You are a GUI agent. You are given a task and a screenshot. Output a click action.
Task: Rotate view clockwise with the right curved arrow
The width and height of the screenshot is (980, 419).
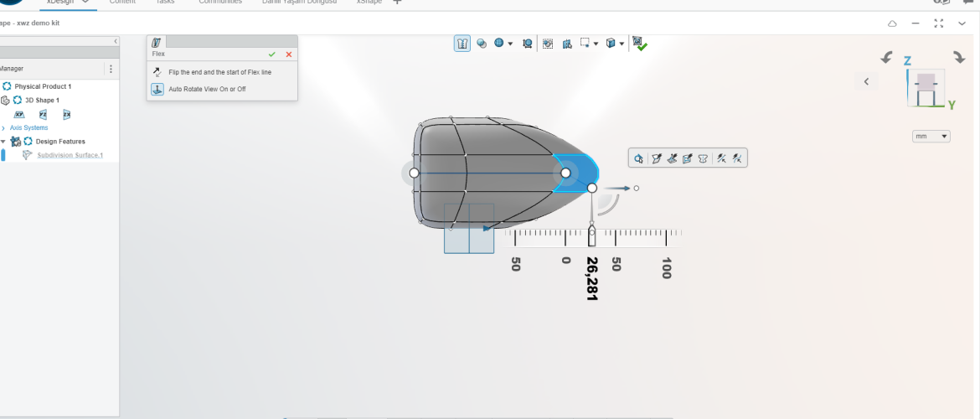[x=959, y=58]
